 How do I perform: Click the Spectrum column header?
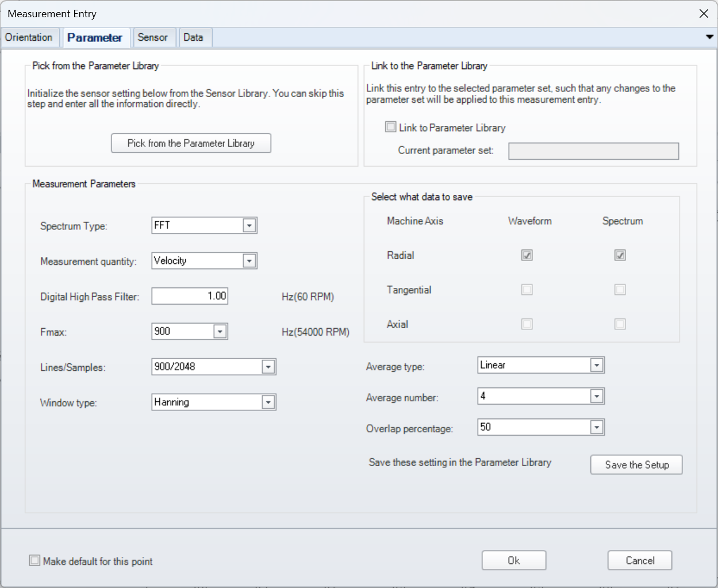[x=623, y=221]
